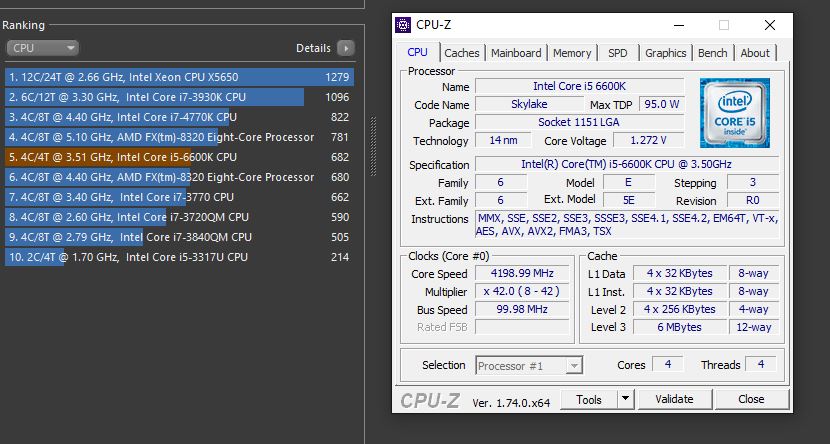Select the Intel Core i7-3720QM ranking row

coord(179,217)
